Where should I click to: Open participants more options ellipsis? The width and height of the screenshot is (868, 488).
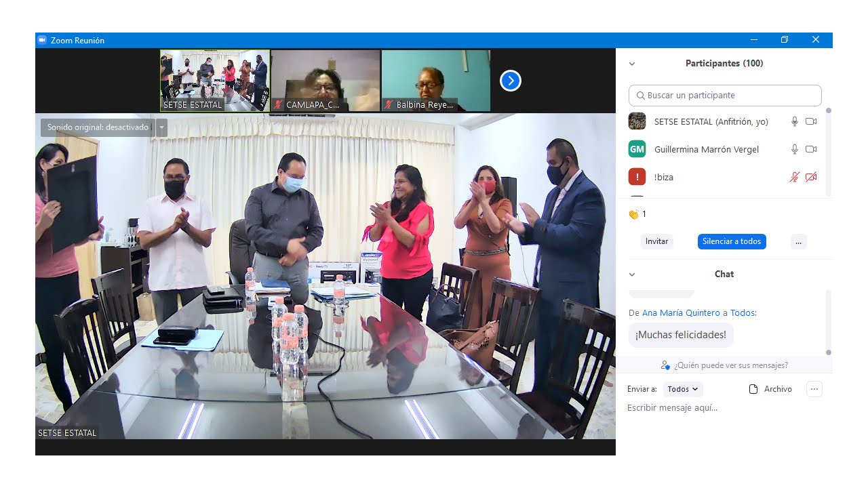click(x=798, y=241)
